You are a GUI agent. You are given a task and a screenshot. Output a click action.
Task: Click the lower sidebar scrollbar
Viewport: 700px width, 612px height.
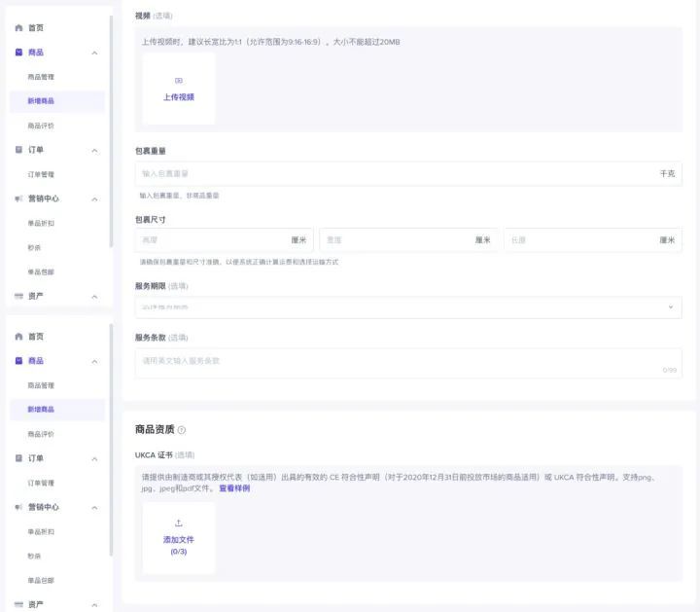[111, 440]
